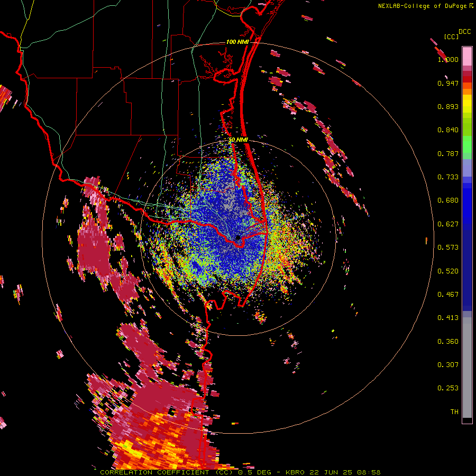The width and height of the screenshot is (476, 476).
Task: Click the 22 JUN 25 date text
Action: coord(331,472)
